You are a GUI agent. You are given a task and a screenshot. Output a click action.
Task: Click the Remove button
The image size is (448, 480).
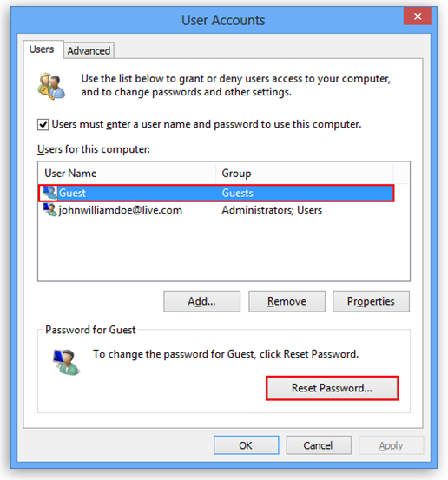[287, 301]
